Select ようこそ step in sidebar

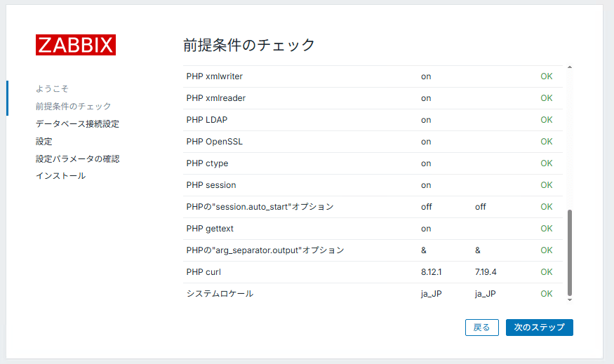(x=53, y=89)
